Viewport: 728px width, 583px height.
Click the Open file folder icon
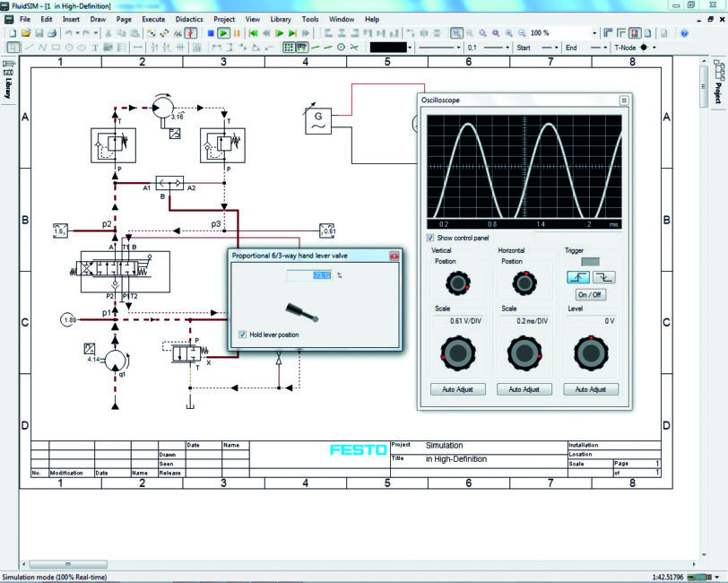point(26,33)
